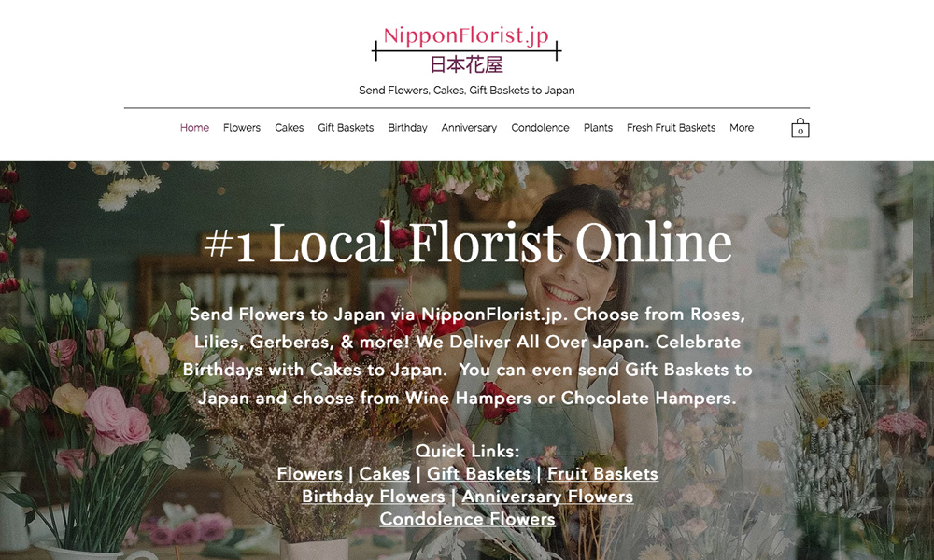
Task: Open the Flowers menu item
Action: pyautogui.click(x=242, y=127)
